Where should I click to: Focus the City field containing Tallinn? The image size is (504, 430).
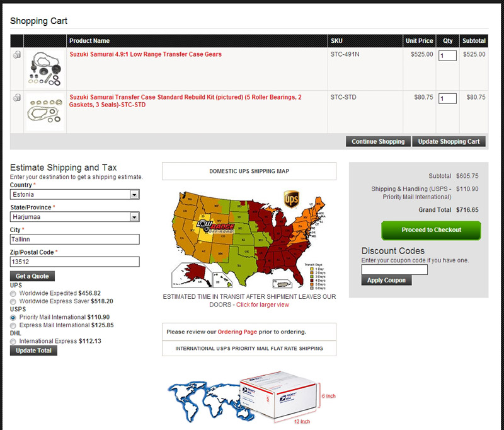coord(74,240)
